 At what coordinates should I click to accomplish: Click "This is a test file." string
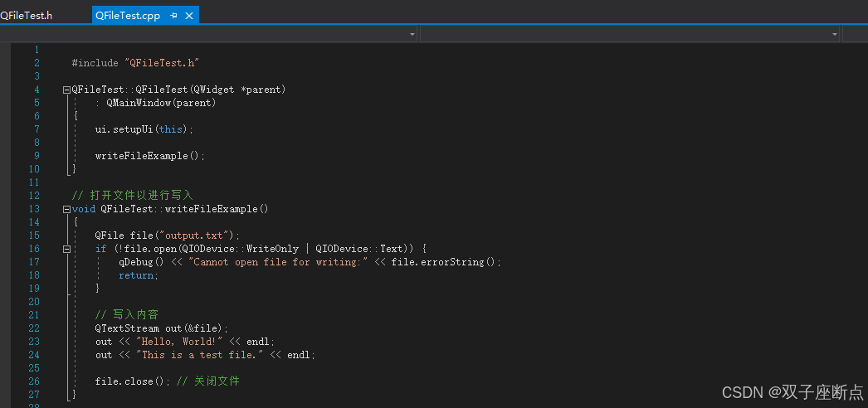pyautogui.click(x=200, y=355)
